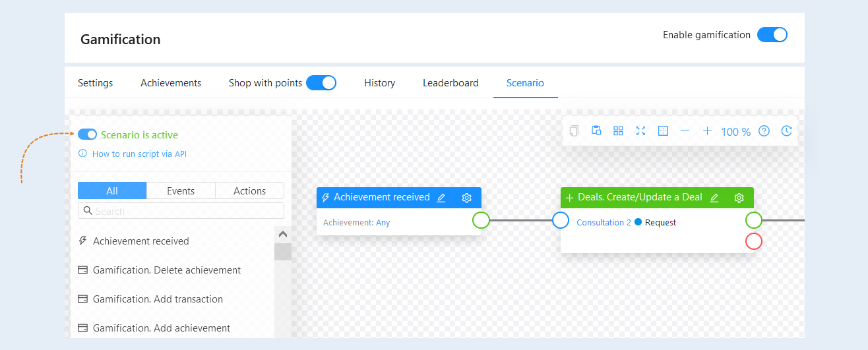The height and width of the screenshot is (350, 868).
Task: Click the paste clipboard icon in toolbar
Action: (596, 131)
